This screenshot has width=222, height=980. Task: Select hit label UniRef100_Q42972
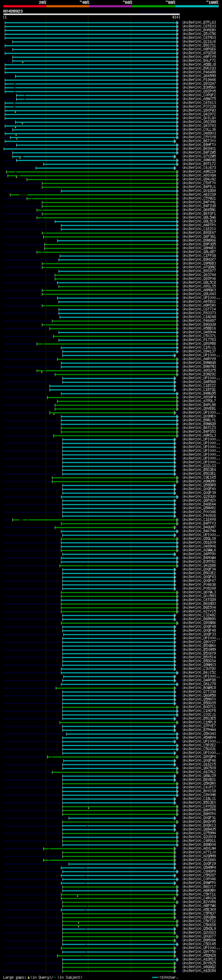pos(199,114)
